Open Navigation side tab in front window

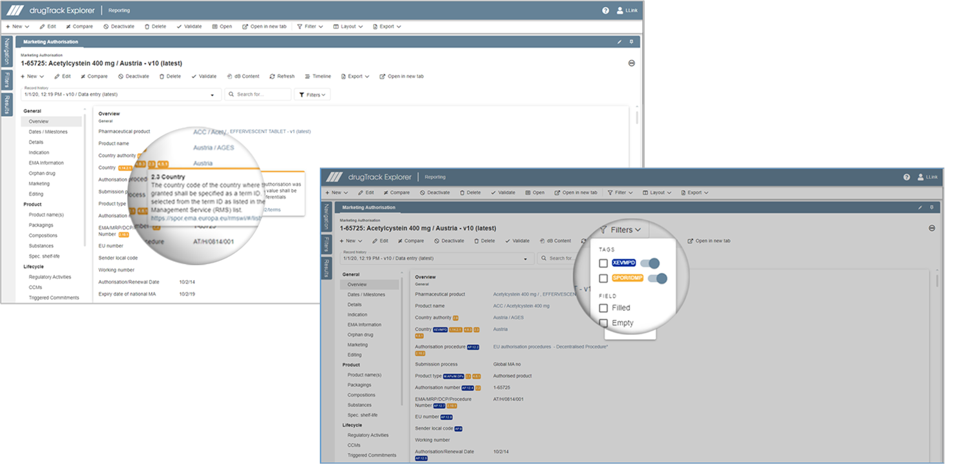[327, 217]
